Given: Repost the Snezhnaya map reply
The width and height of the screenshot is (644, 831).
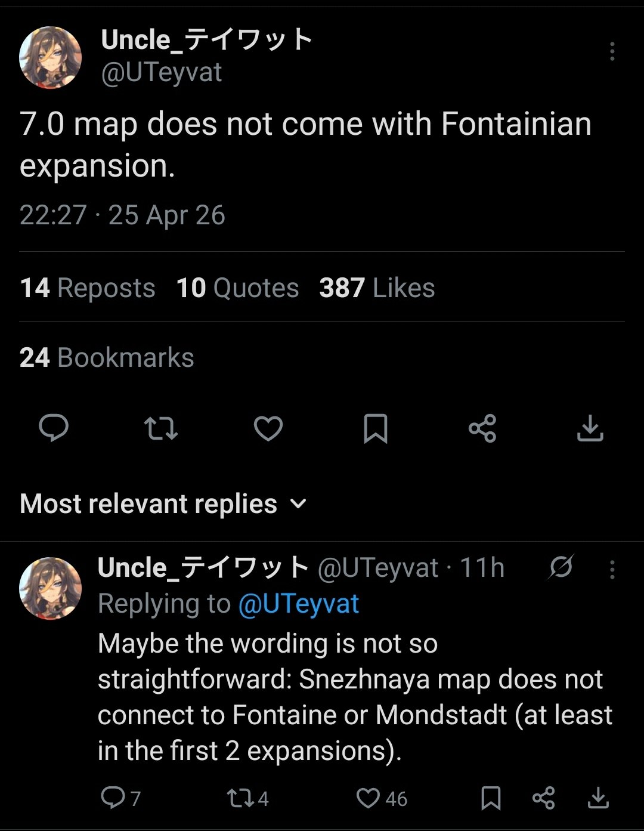Looking at the screenshot, I should tap(241, 798).
